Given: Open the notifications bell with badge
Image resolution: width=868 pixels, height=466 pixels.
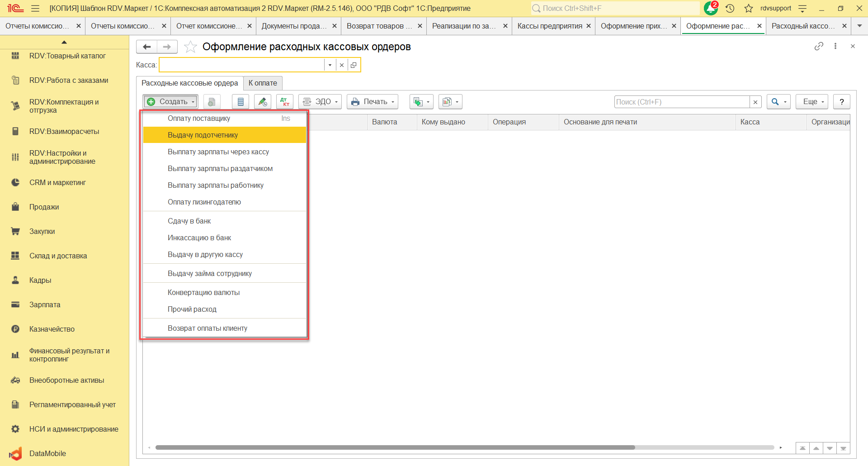Looking at the screenshot, I should click(x=711, y=8).
